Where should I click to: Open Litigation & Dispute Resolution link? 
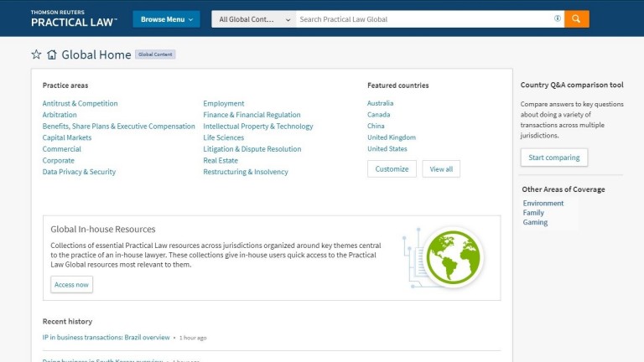252,149
